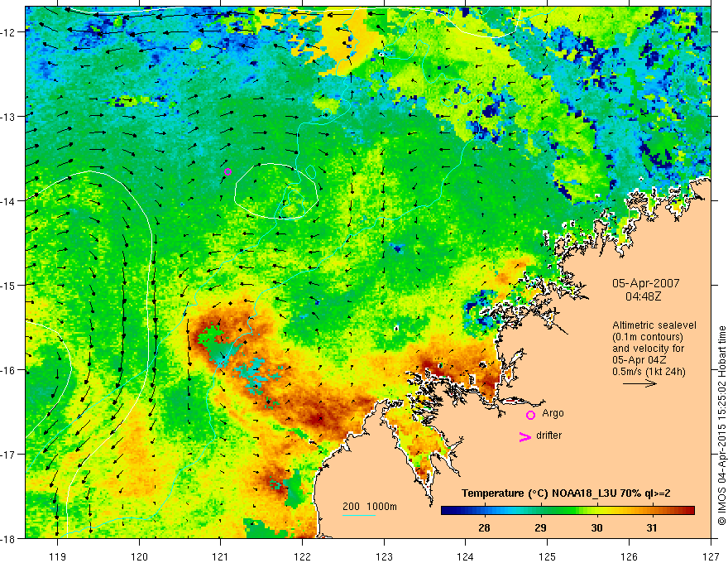The height and width of the screenshot is (563, 728).
Task: Click the magenta drifter legend symbol
Action: (525, 436)
